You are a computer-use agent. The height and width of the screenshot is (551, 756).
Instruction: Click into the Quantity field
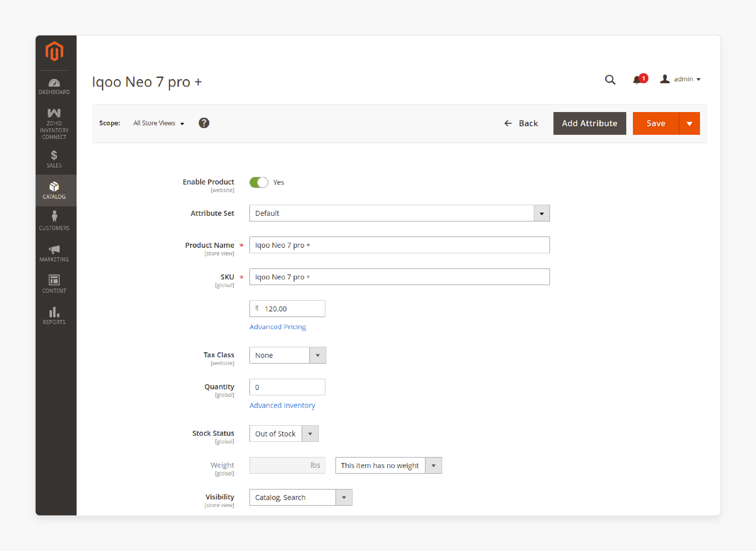point(287,387)
